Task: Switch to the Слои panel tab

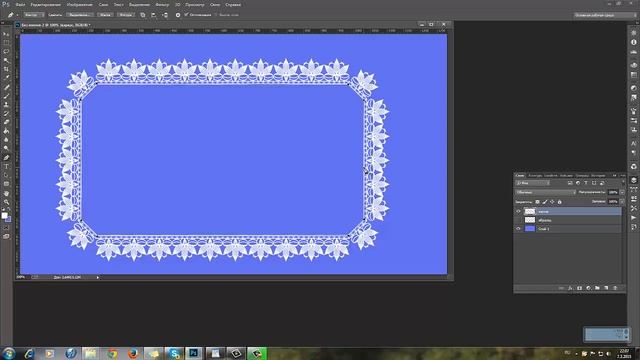Action: 520,176
